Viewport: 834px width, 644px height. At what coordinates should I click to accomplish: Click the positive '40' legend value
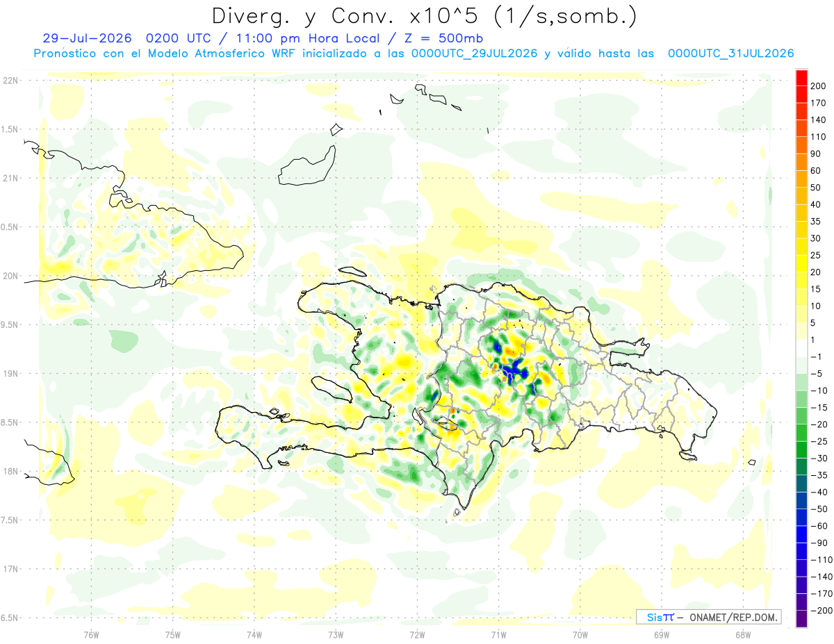click(817, 204)
